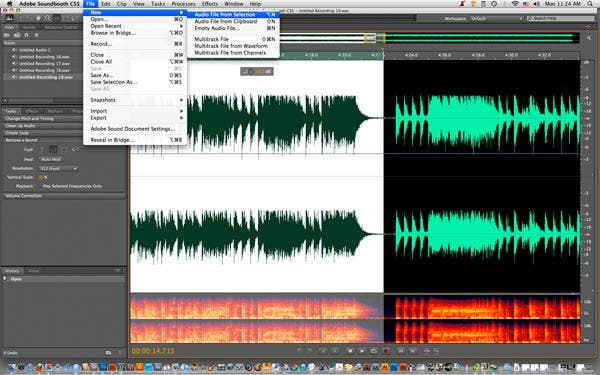Viewport: 600px width, 375px height.
Task: Click the highlighted marquee tool beside Tool label
Action: (53, 149)
